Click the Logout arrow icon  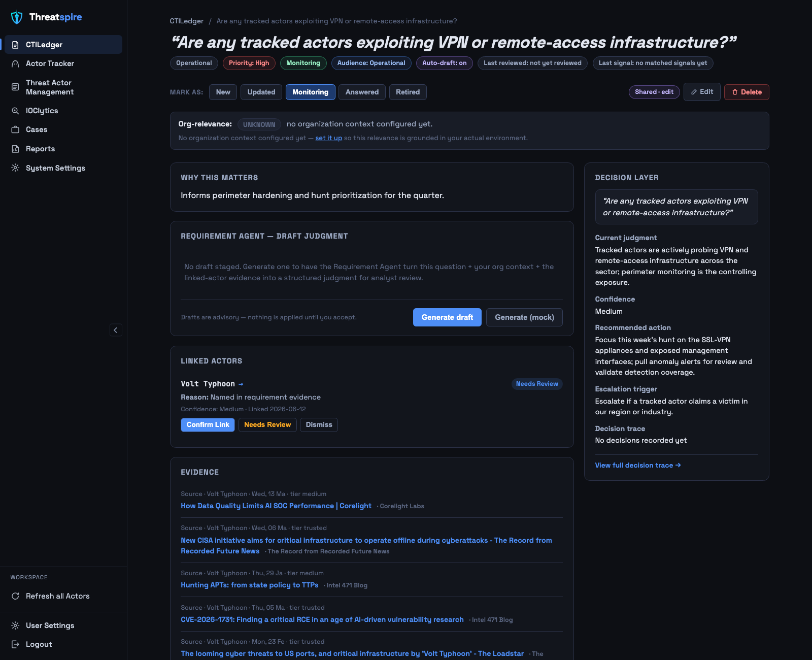(x=15, y=644)
